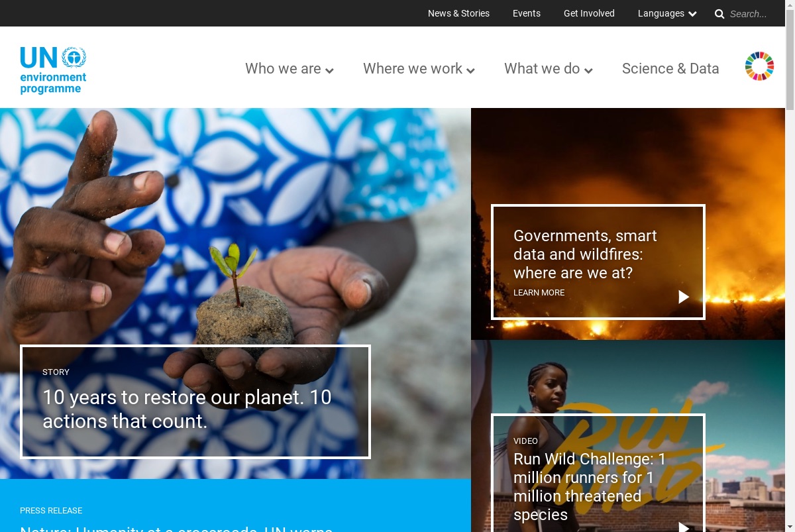The image size is (795, 532).
Task: Click the page vertical scrollbar
Action: (790, 279)
